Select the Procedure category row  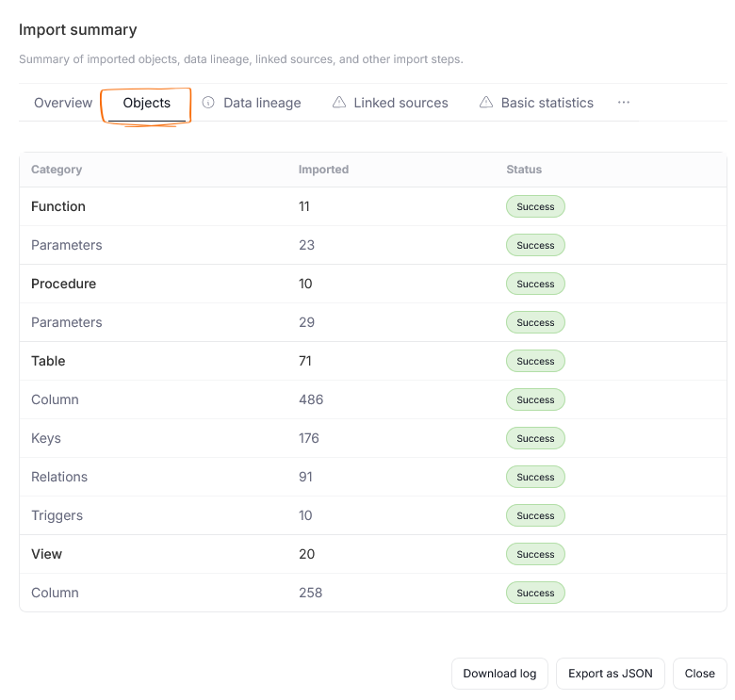pos(372,284)
